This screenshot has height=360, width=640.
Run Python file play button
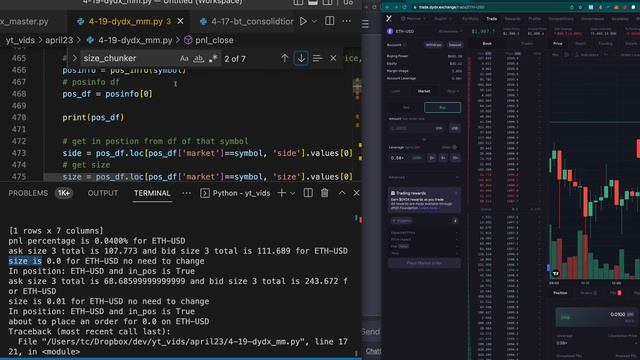[303, 21]
